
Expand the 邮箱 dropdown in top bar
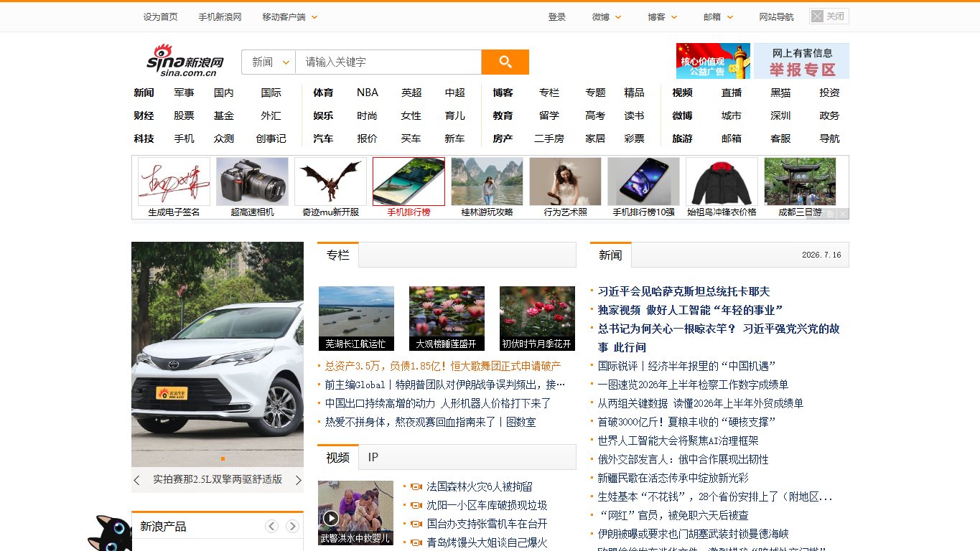pyautogui.click(x=719, y=17)
